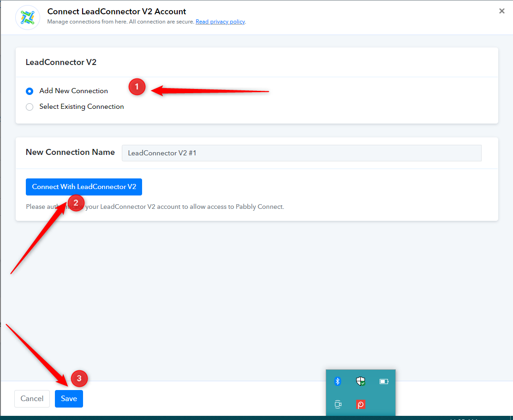Close the Connect LeadConnector V2 dialog
The height and width of the screenshot is (420, 513).
tap(501, 11)
